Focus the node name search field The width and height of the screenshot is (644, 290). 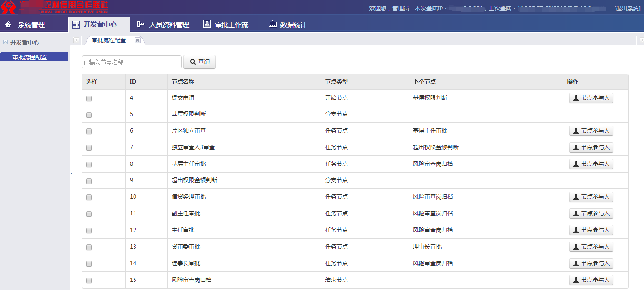[132, 62]
